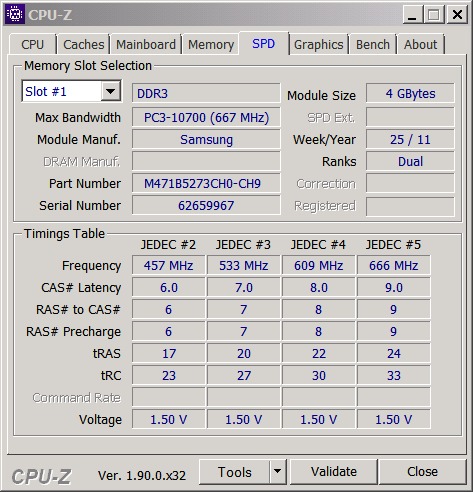Click the 609 MHz frequency cell

tap(318, 265)
